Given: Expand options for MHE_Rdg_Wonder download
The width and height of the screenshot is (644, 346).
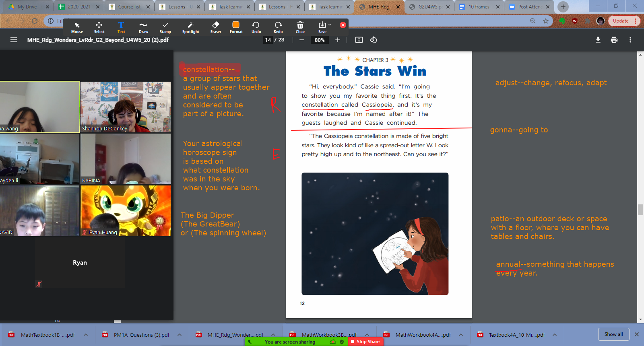Looking at the screenshot, I should [273, 335].
